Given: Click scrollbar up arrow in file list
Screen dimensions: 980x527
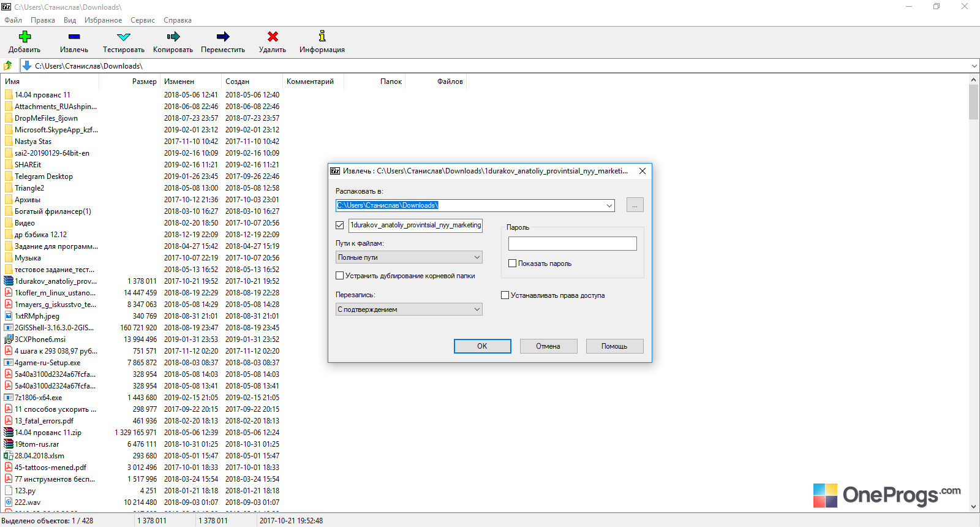Looking at the screenshot, I should pyautogui.click(x=974, y=80).
